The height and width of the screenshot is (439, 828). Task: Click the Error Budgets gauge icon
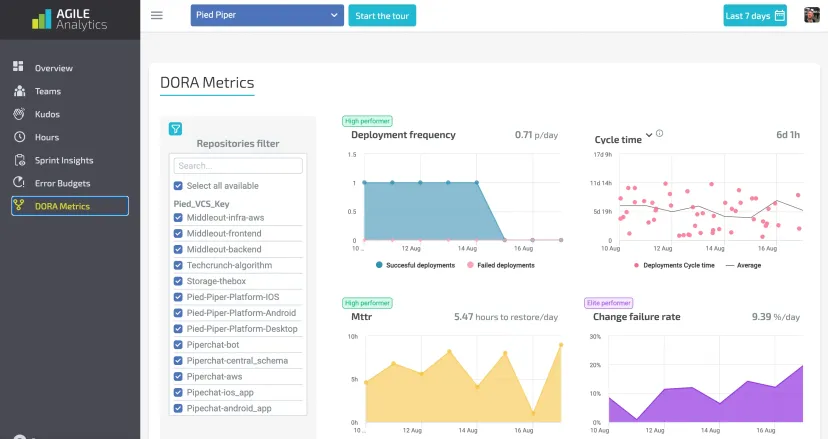pos(19,182)
